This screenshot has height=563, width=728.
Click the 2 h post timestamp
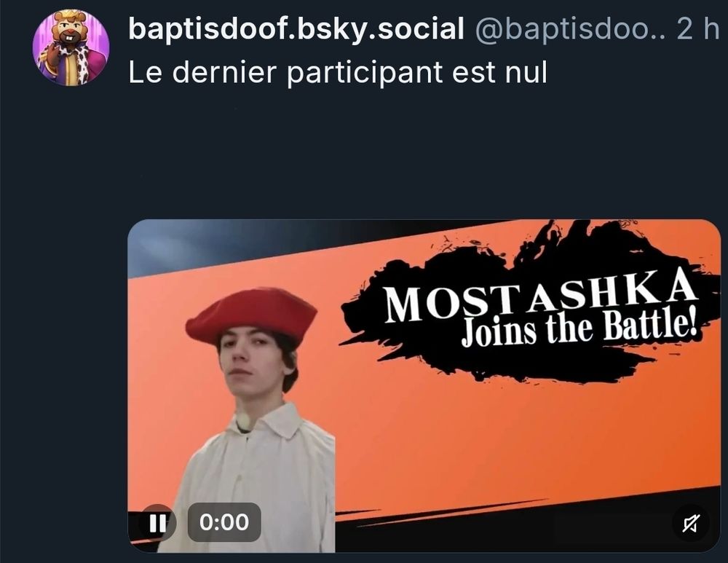(x=697, y=28)
